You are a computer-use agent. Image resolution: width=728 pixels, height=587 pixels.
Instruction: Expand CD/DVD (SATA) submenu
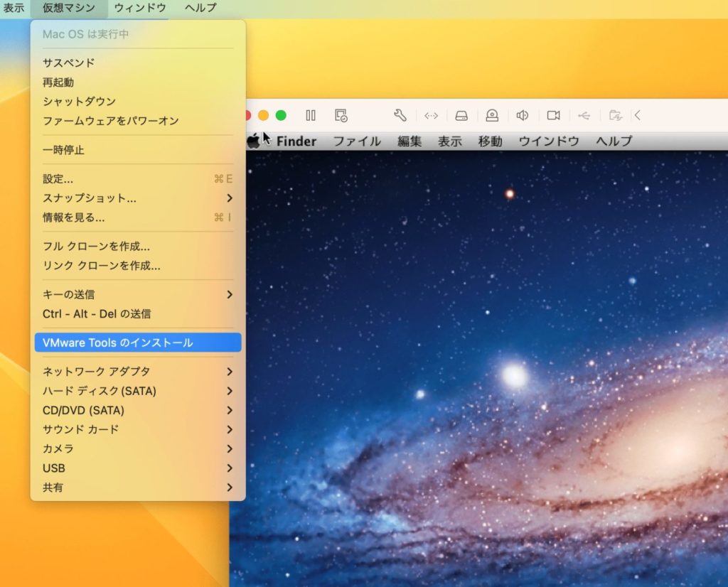pyautogui.click(x=138, y=410)
